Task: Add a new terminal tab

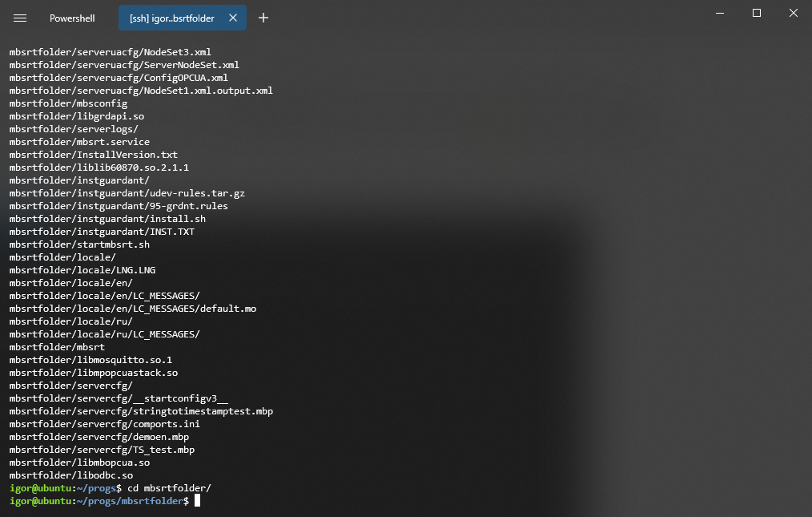Action: 263,18
